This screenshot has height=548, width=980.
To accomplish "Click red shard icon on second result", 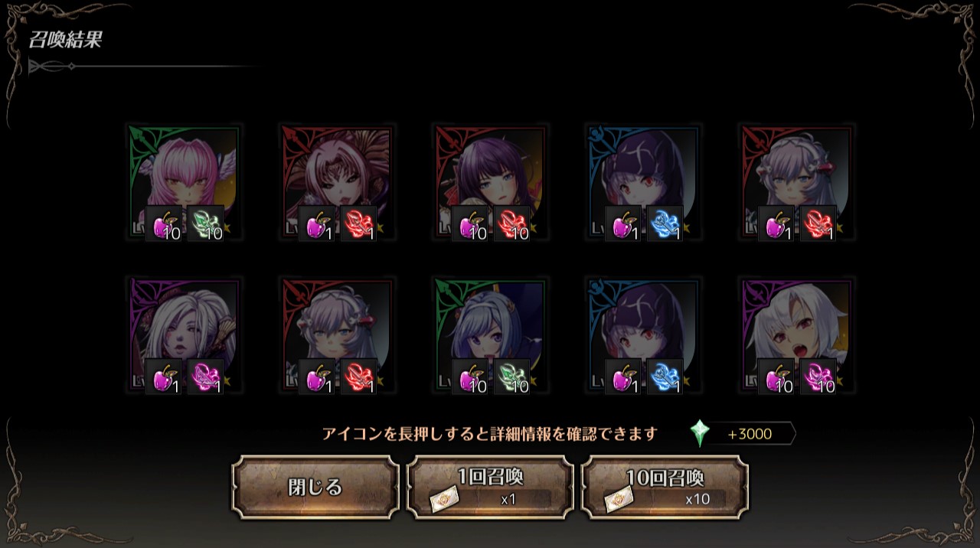I will 359,224.
